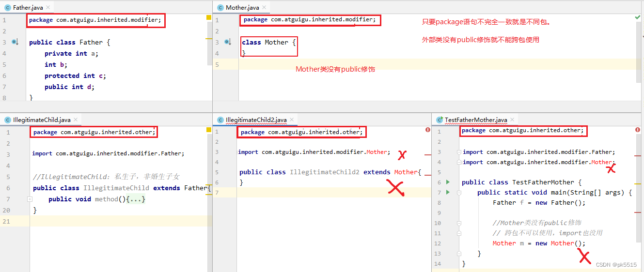Close the TestFatherMother.java tab
This screenshot has width=644, height=272.
pos(512,120)
